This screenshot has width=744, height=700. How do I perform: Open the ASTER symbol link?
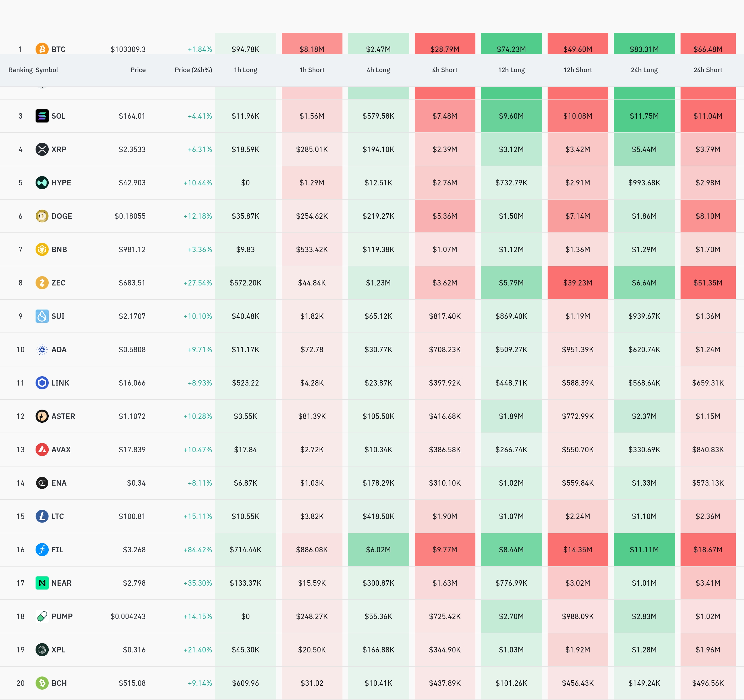click(63, 416)
